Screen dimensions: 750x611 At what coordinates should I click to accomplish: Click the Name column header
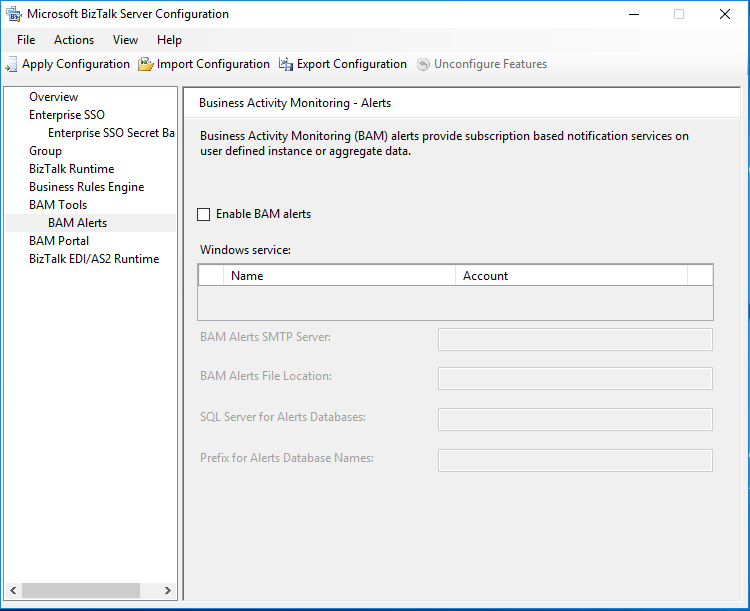(x=339, y=276)
